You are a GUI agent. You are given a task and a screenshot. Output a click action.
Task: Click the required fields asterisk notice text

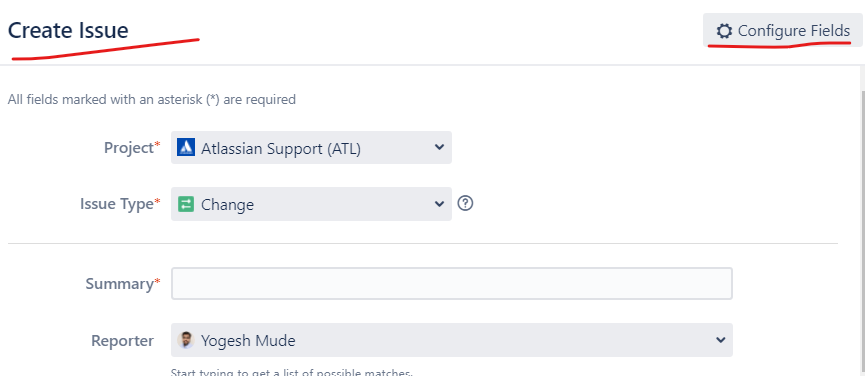coord(152,99)
